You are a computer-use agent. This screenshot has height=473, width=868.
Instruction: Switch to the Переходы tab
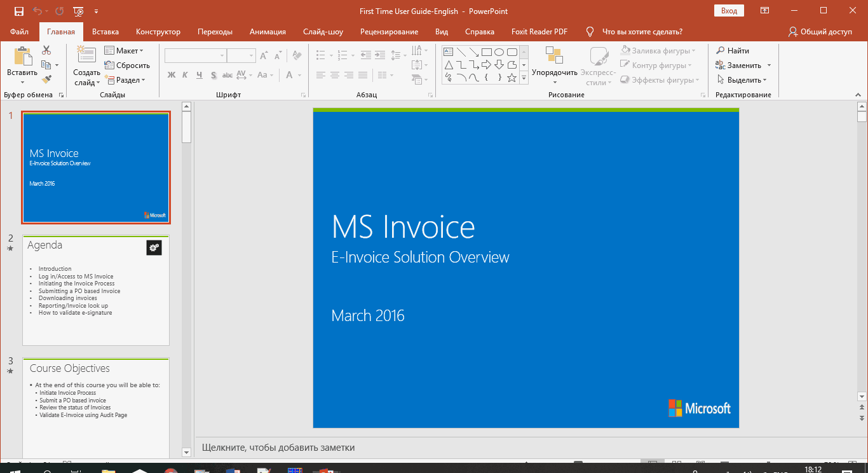coord(215,31)
